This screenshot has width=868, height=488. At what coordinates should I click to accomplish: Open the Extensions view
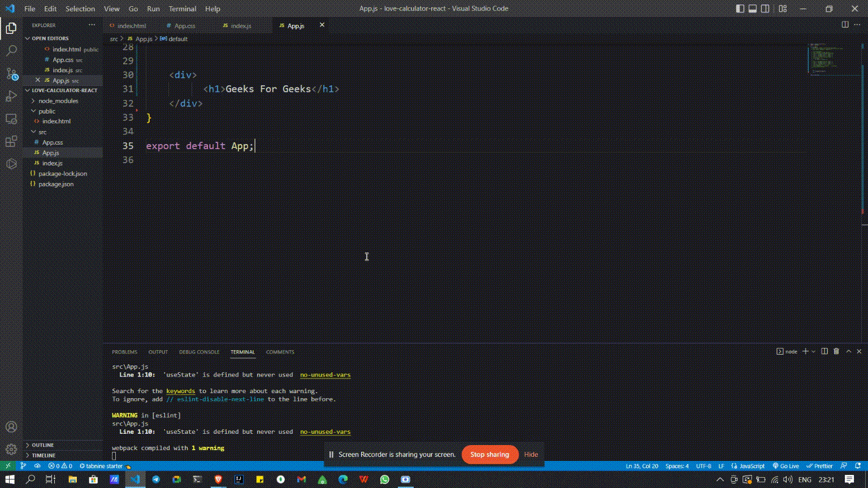click(11, 141)
